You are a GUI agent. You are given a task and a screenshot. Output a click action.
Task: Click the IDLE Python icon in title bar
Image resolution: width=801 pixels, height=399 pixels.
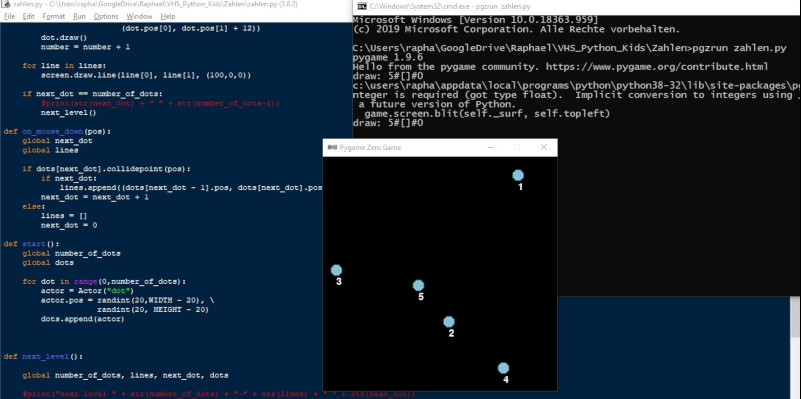coord(6,4)
